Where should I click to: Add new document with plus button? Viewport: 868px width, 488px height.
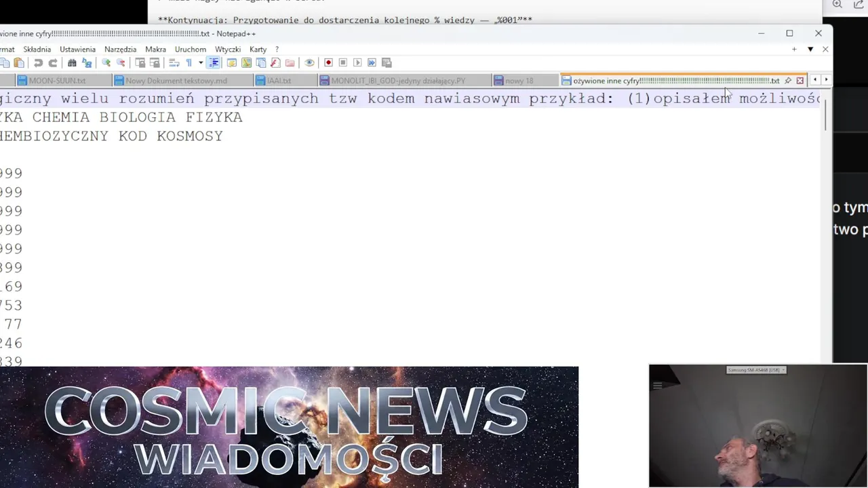(794, 49)
